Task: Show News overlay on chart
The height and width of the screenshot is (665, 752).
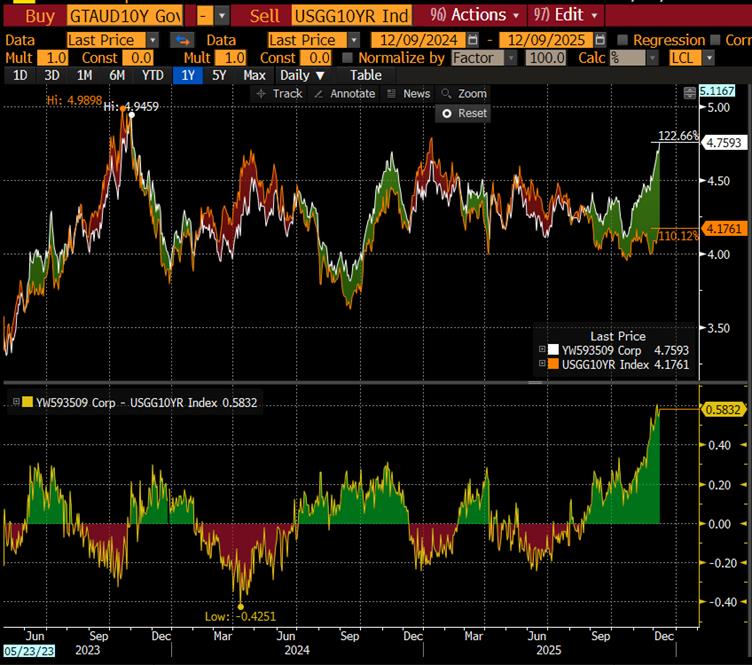Action: click(408, 93)
